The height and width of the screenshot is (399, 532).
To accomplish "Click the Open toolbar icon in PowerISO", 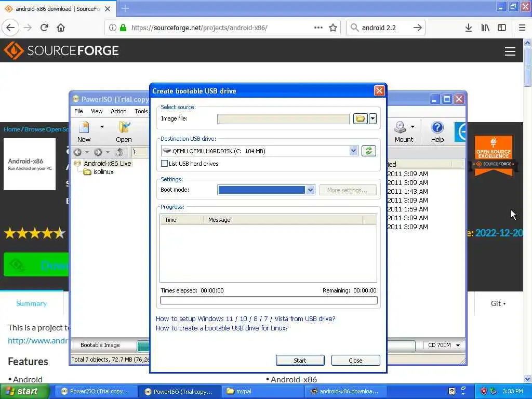I will 124,131.
